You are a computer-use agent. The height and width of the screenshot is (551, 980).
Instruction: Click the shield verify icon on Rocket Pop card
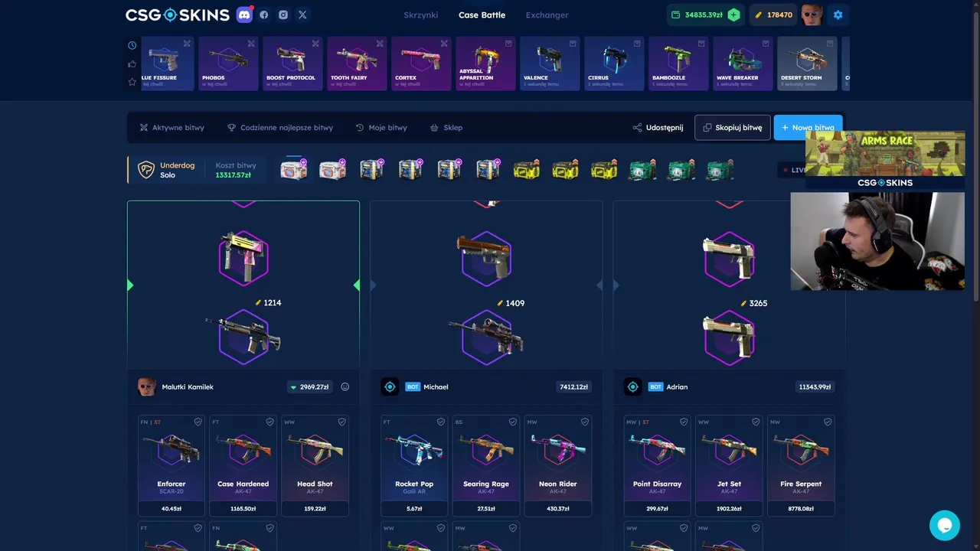click(441, 422)
